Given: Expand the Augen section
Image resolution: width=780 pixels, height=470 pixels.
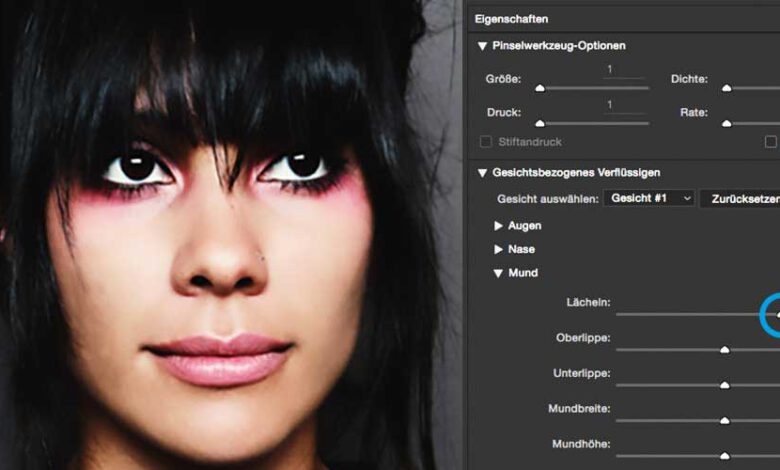Looking at the screenshot, I should [498, 226].
